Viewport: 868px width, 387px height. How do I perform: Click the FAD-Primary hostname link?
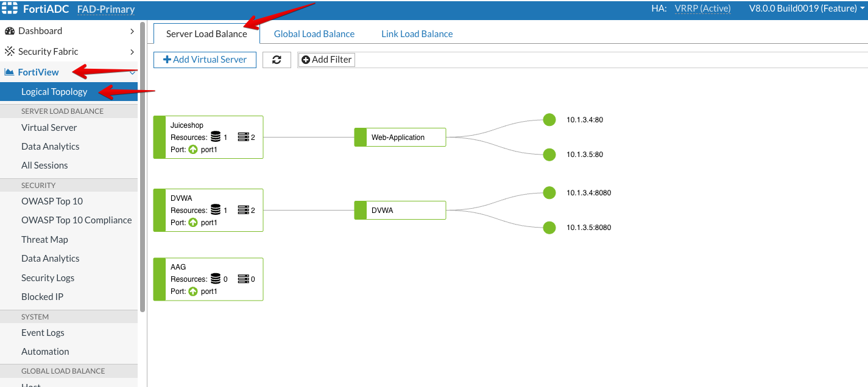[x=106, y=9]
